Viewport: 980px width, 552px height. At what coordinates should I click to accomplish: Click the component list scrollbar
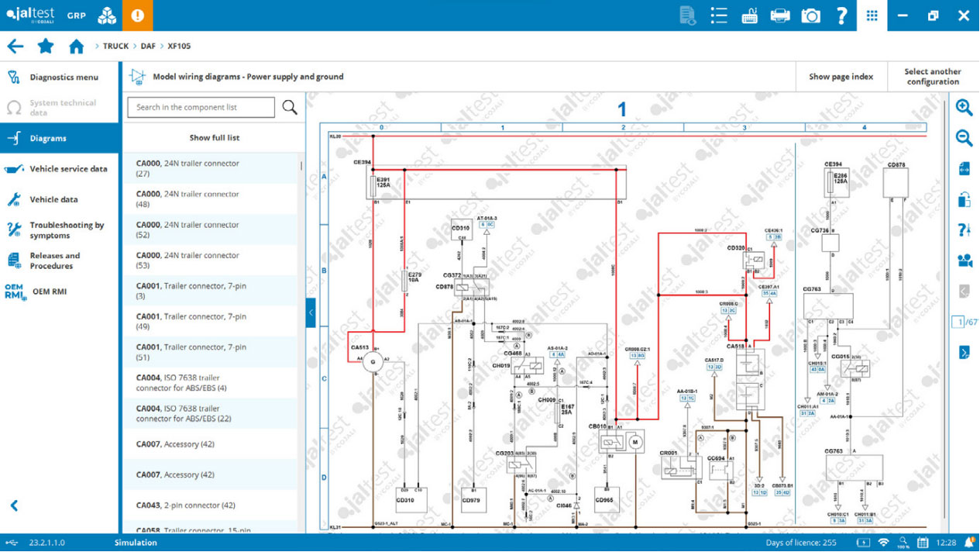click(301, 165)
